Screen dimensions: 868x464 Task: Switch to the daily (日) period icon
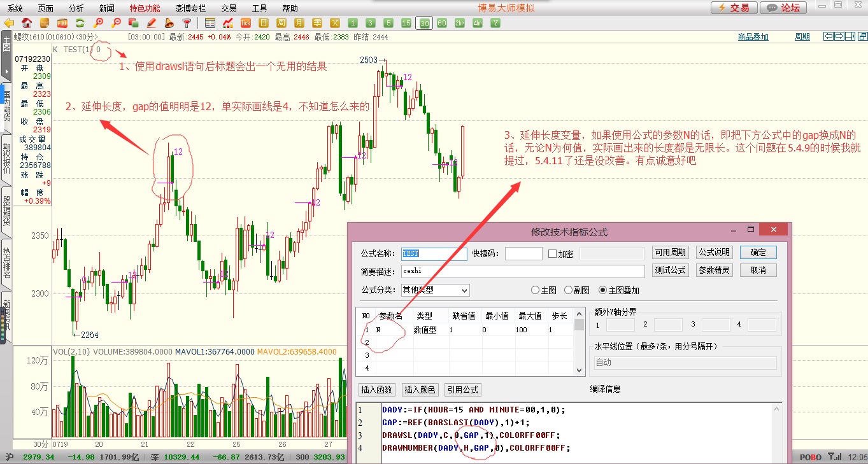click(264, 23)
